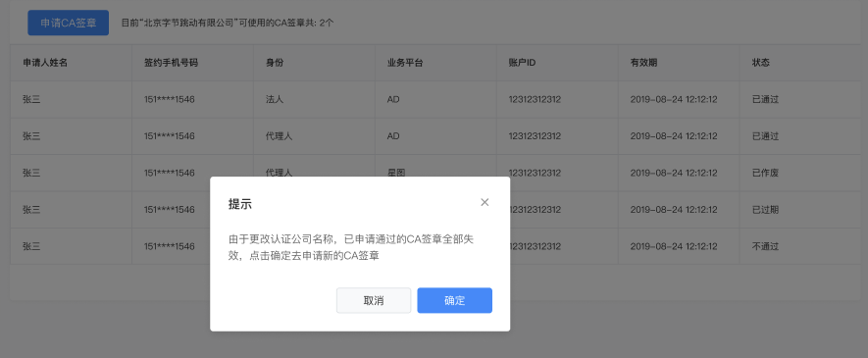Select the 申请人姓名 column header
The height and width of the screenshot is (358, 868).
coord(45,63)
